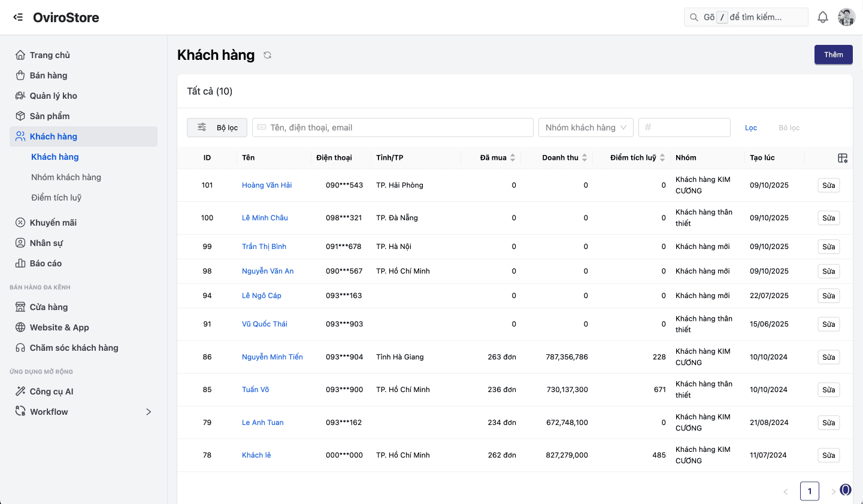The width and height of the screenshot is (863, 504).
Task: Toggle dark mode with the bottom-right contrast icon
Action: [x=846, y=489]
